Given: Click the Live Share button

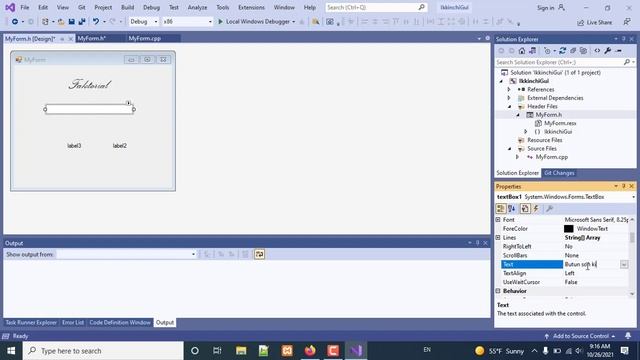Looking at the screenshot, I should point(594,22).
